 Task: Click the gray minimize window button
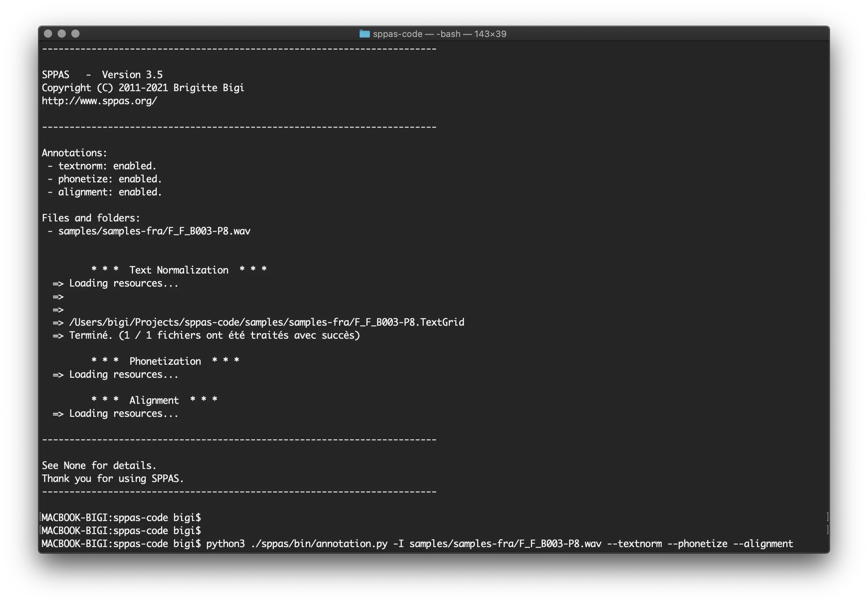(62, 34)
